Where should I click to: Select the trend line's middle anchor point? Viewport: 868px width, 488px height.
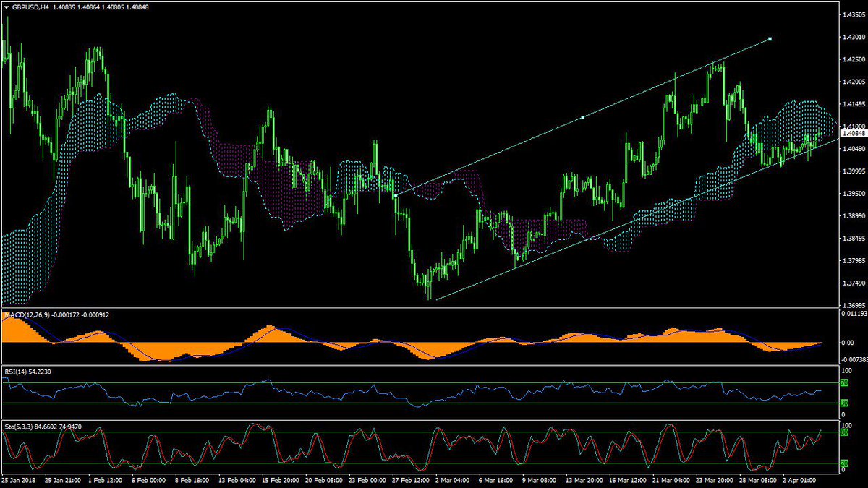click(x=583, y=116)
